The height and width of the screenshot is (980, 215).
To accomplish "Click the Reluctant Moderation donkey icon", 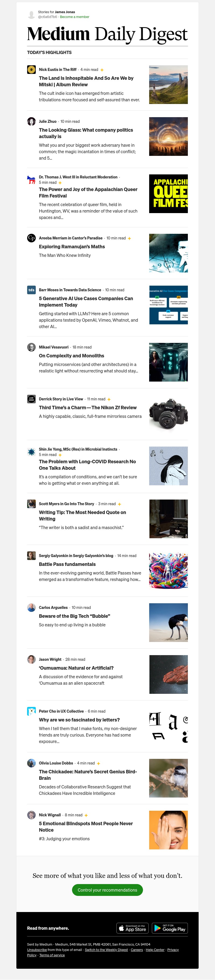I will point(31,180).
